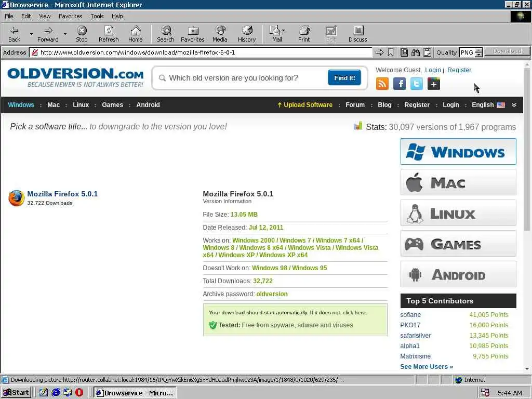Viewport: 532px width, 399px height.
Task: Click the bookmarks book icon near Quality
Action: pos(404,52)
